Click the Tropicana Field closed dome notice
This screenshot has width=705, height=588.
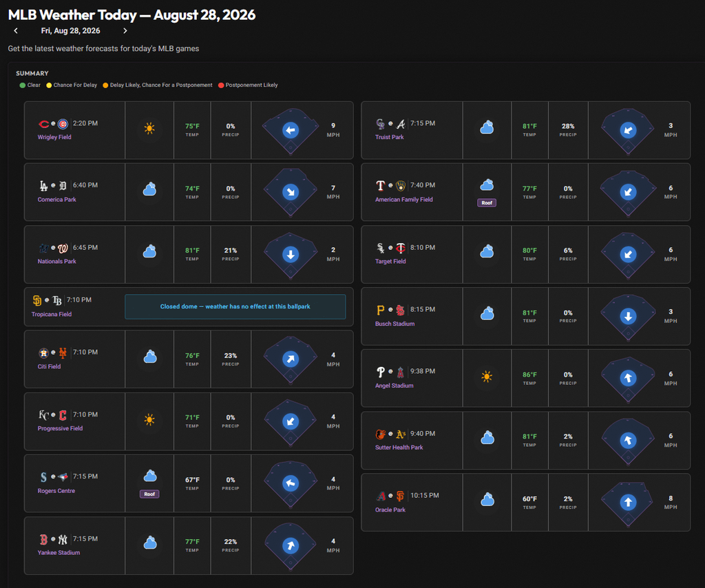[235, 306]
